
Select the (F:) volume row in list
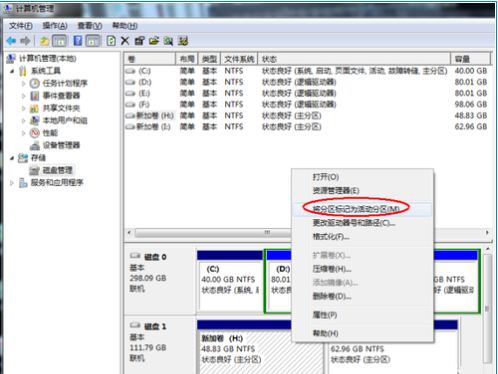click(307, 105)
